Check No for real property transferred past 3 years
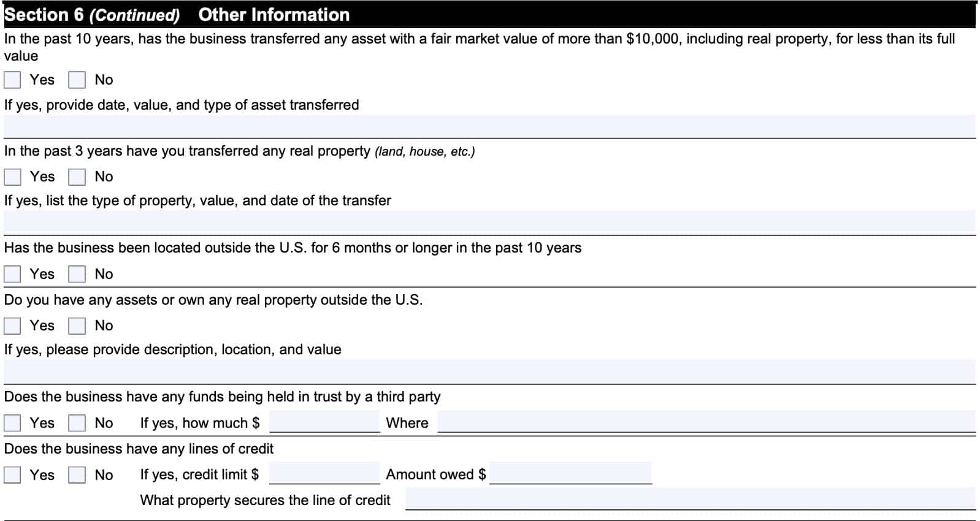The height and width of the screenshot is (521, 980). 77,177
